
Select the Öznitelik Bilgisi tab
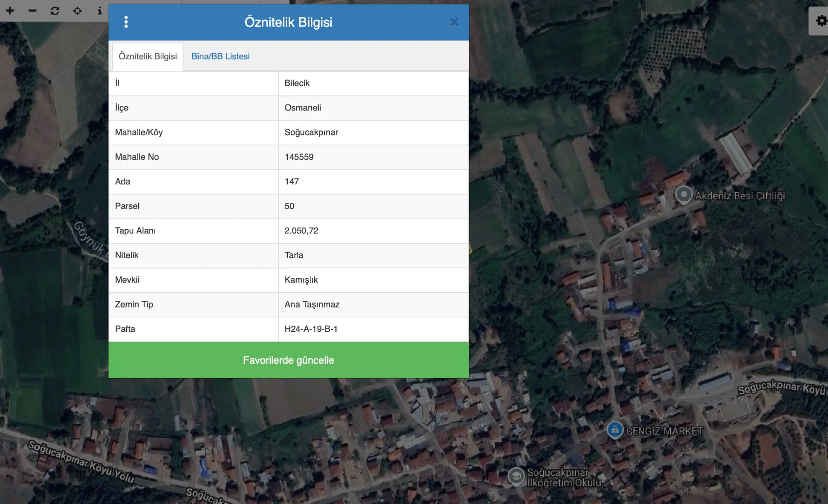tap(148, 57)
